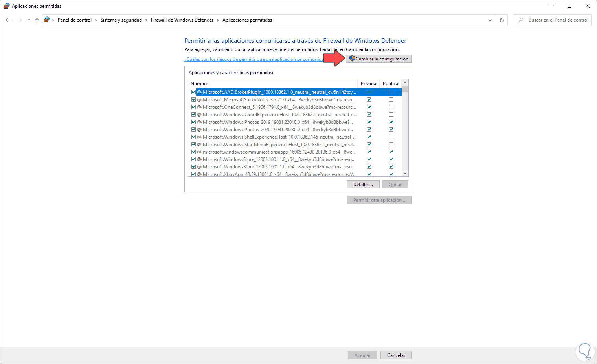Disable Pública for Photos_2019

tap(391, 122)
